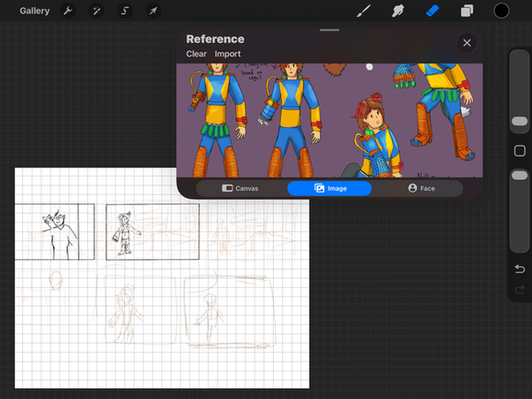Close the Reference panel
532x399 pixels.
pos(467,43)
